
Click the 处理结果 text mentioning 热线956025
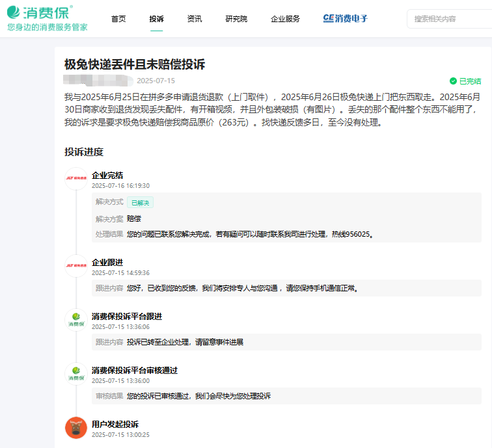(250, 234)
